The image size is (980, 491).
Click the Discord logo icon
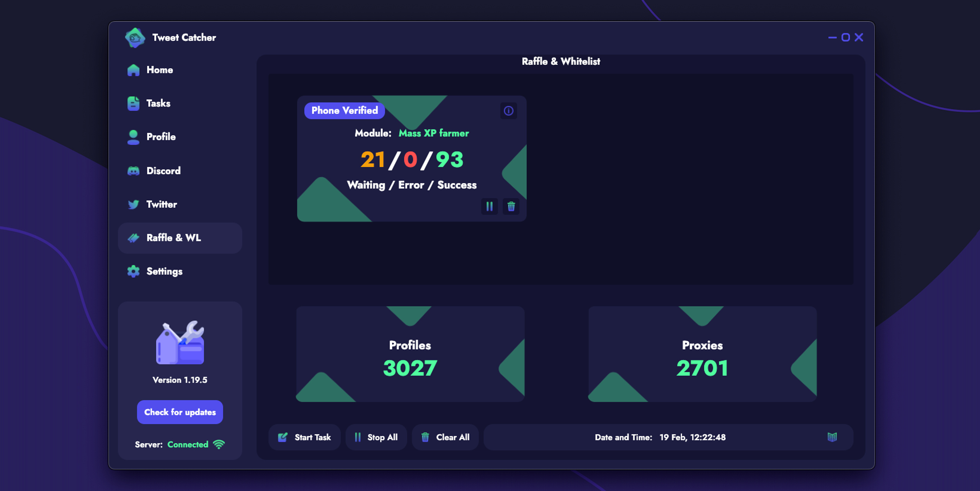133,171
